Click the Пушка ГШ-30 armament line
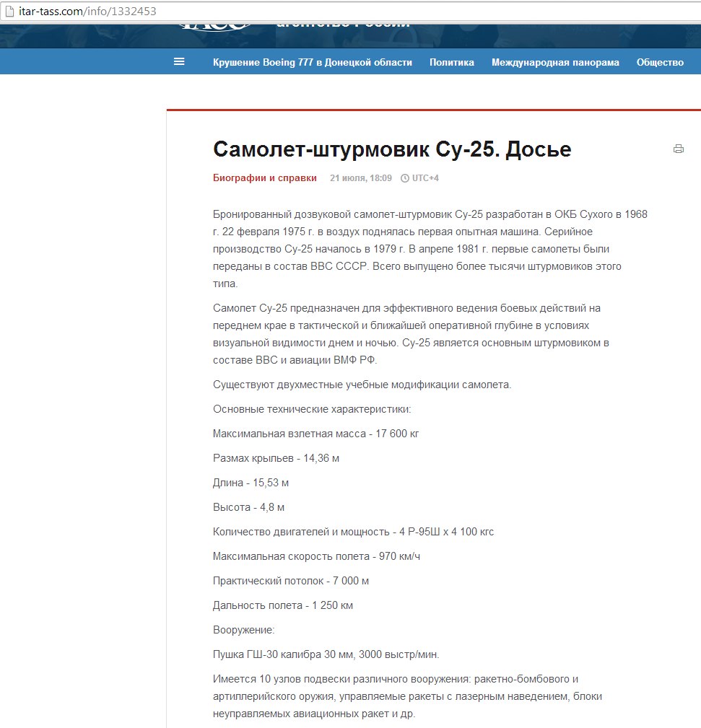 (326, 654)
